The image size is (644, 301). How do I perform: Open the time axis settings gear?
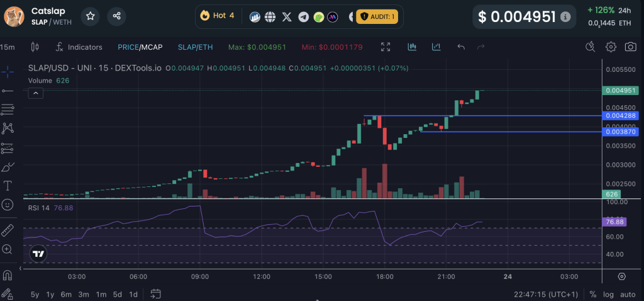click(622, 276)
